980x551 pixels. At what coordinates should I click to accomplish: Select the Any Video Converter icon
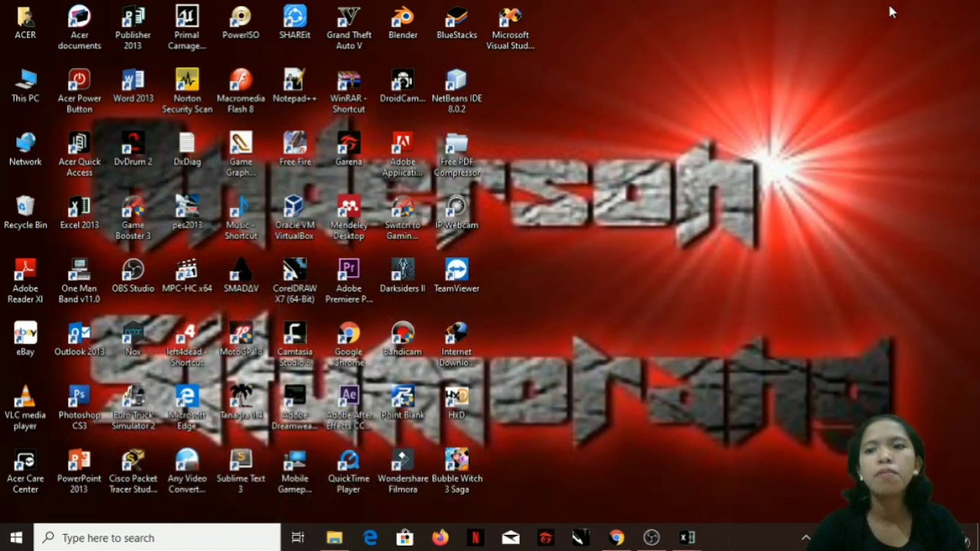tap(187, 471)
